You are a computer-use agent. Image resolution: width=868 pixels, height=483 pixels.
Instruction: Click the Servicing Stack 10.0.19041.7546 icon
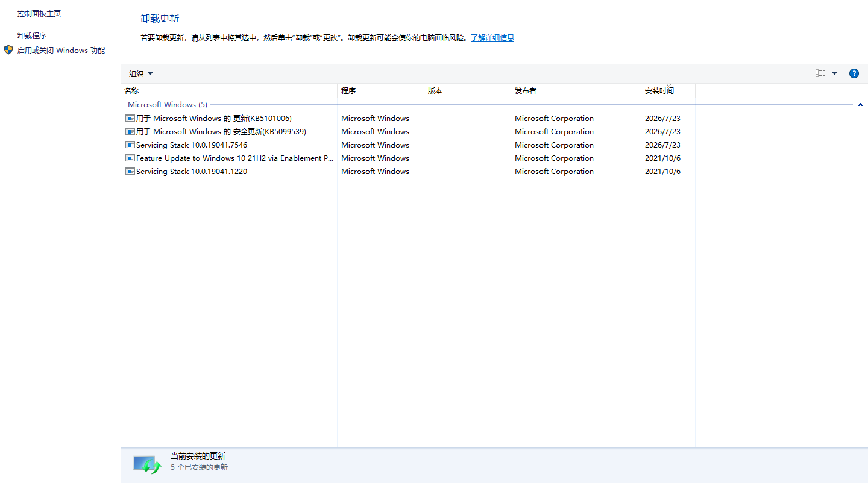tap(130, 145)
